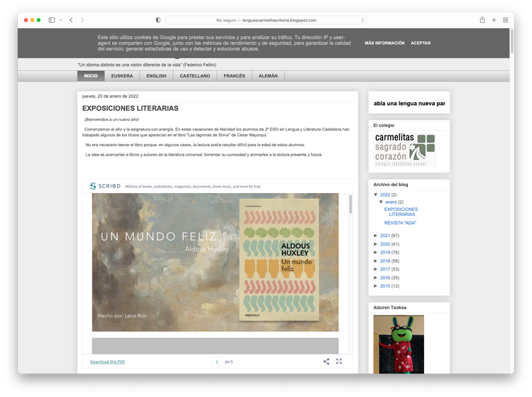
Task: Accept cookies with the ACEPTAR button
Action: tap(421, 43)
